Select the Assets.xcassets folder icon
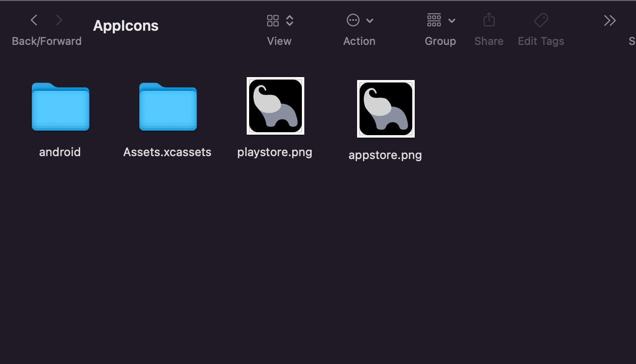 (168, 107)
